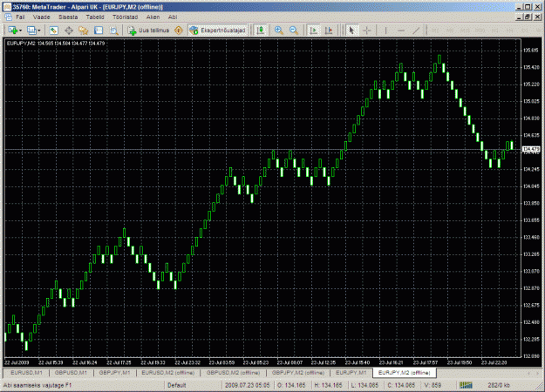Click the Abi saamiseks vajutage F1 status text

point(37,385)
